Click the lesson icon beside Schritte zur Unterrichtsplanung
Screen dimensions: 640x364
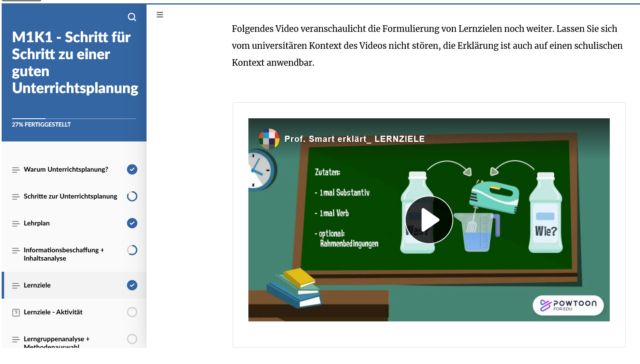[16, 196]
